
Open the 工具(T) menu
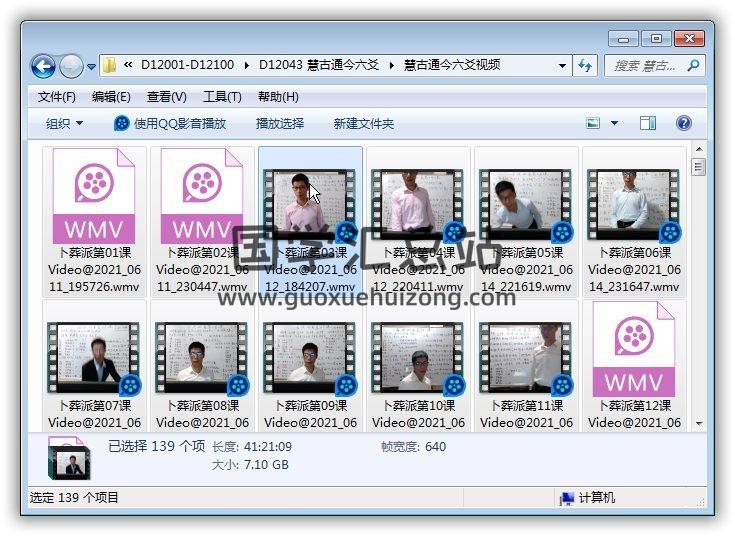[x=222, y=97]
